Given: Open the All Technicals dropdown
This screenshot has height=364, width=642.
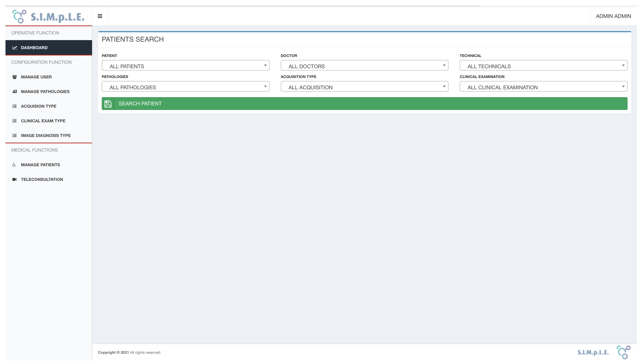Looking at the screenshot, I should (x=543, y=65).
